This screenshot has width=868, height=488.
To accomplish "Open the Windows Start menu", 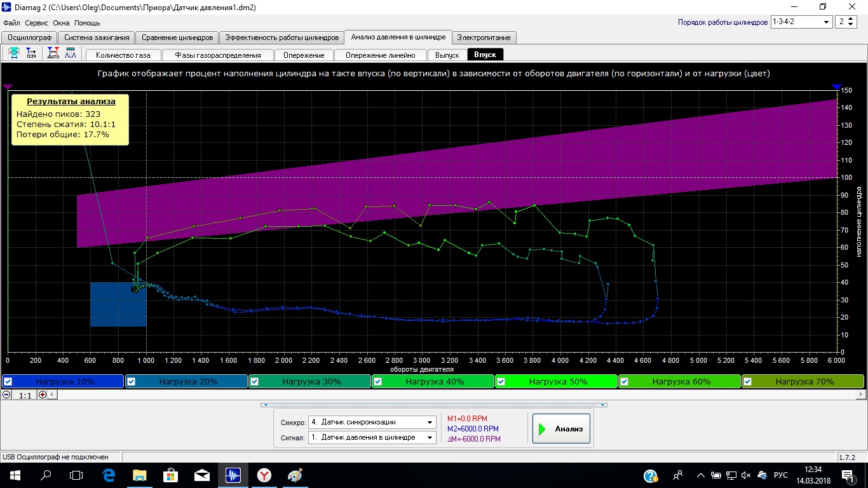I will (14, 475).
